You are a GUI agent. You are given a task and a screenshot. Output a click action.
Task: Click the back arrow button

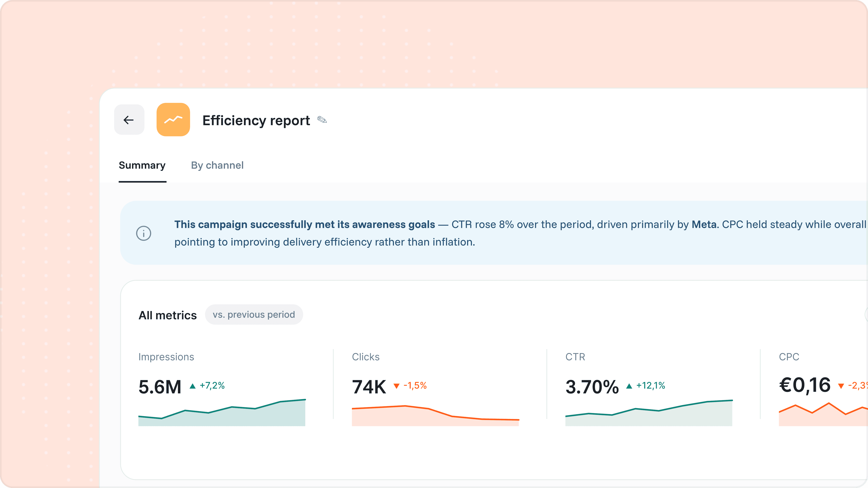129,120
